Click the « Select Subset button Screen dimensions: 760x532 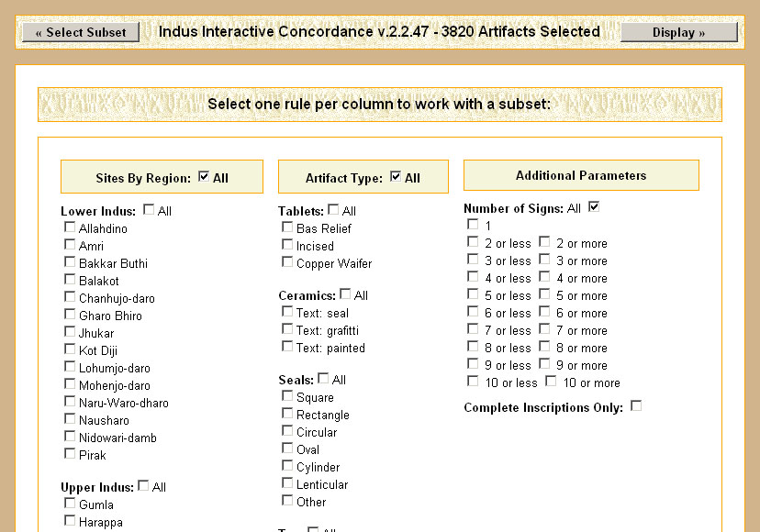click(81, 32)
